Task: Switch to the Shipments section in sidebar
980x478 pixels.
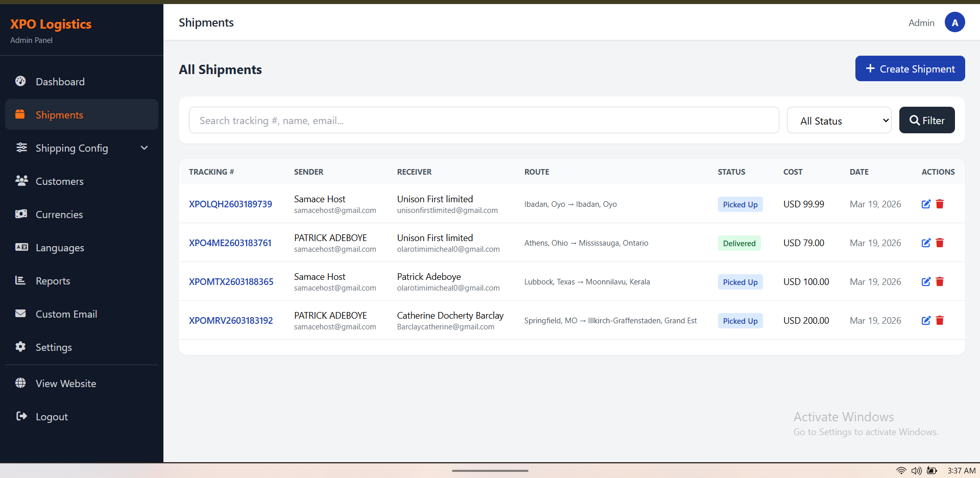Action: point(59,114)
